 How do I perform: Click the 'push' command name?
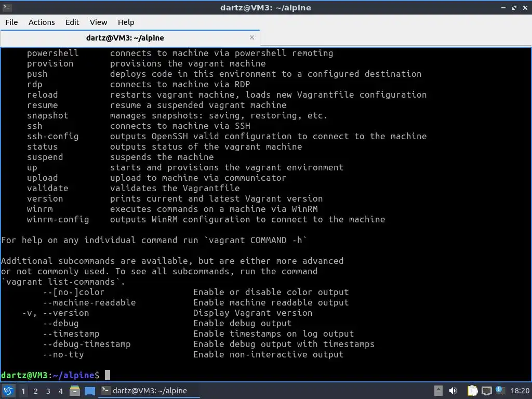coord(37,74)
